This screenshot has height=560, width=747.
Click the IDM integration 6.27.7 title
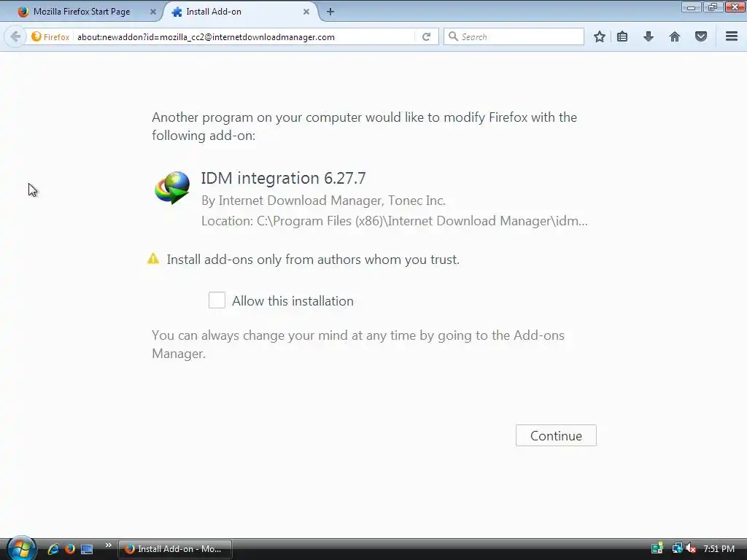284,178
